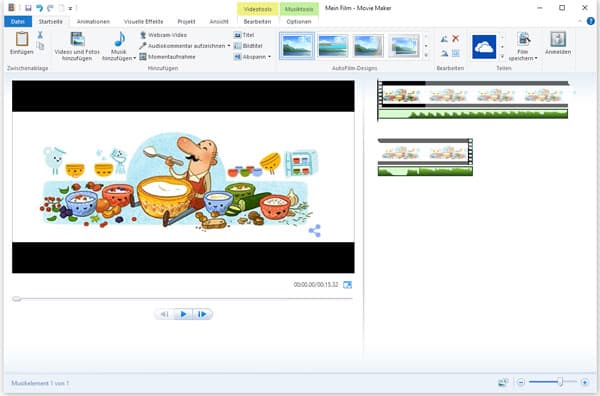
Task: Click the share icon in preview
Action: click(x=315, y=231)
